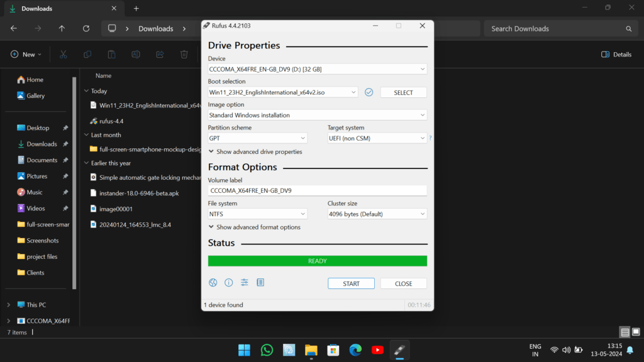Refresh the Downloads folder view
This screenshot has width=644, height=362.
pyautogui.click(x=86, y=29)
